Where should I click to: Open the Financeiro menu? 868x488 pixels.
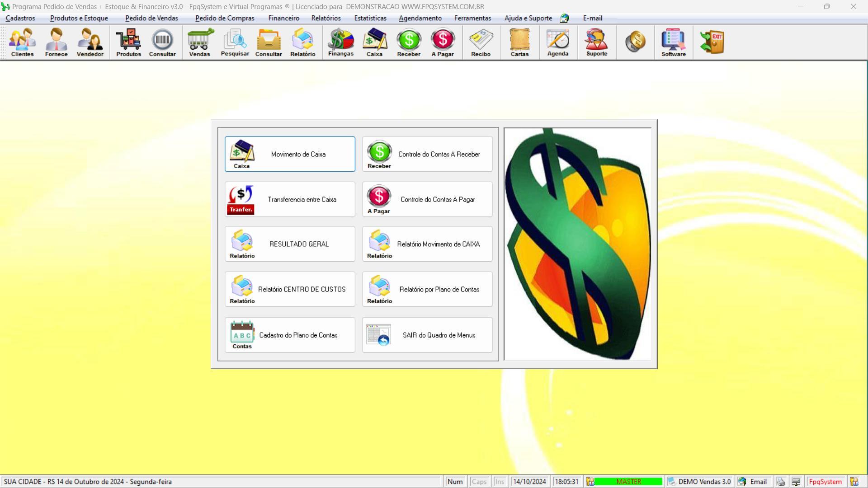click(283, 18)
